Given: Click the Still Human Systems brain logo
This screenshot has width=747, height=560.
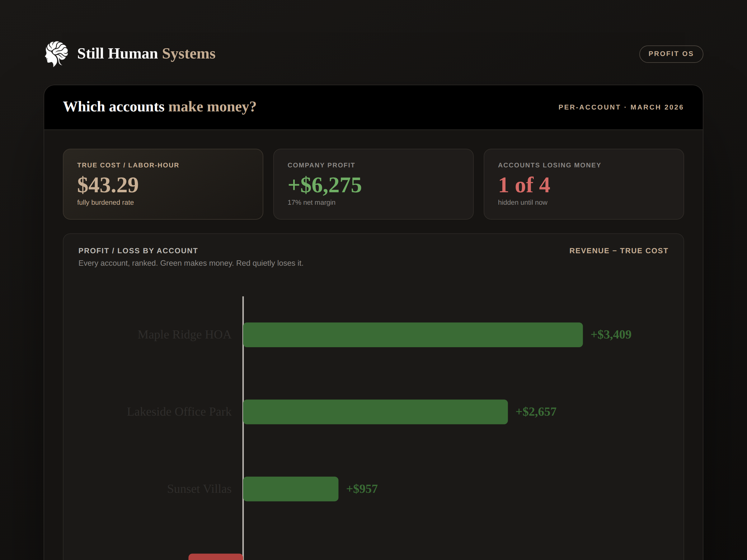Looking at the screenshot, I should pyautogui.click(x=57, y=54).
